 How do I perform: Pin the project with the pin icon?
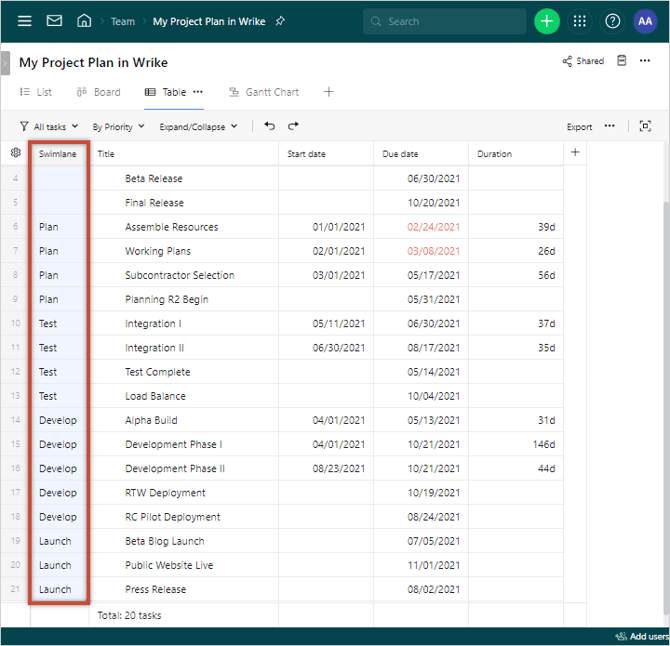tap(280, 21)
